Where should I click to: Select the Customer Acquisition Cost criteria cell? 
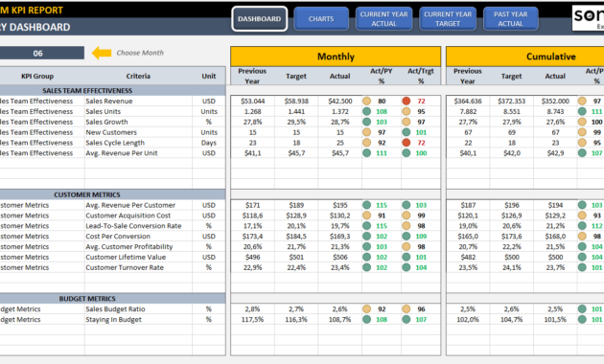pos(138,216)
